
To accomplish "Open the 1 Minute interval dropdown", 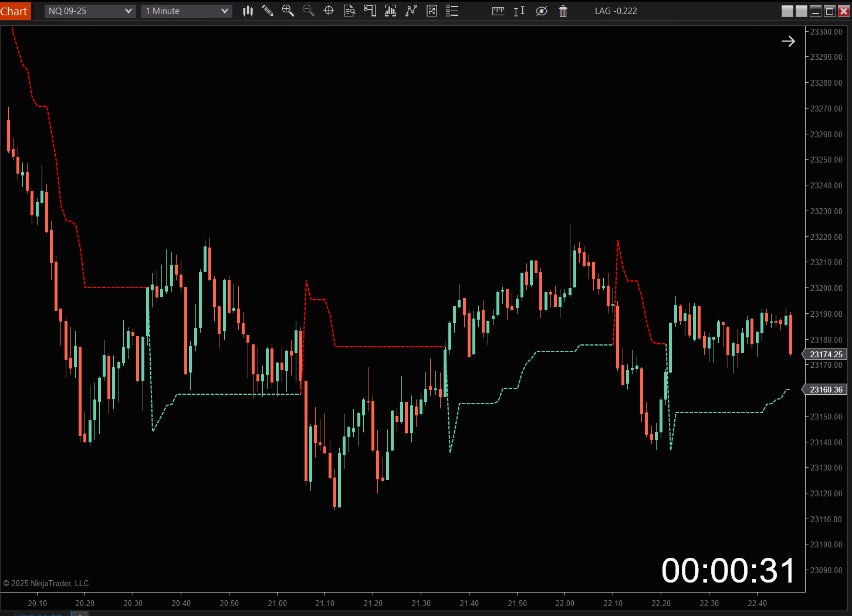I will (186, 11).
